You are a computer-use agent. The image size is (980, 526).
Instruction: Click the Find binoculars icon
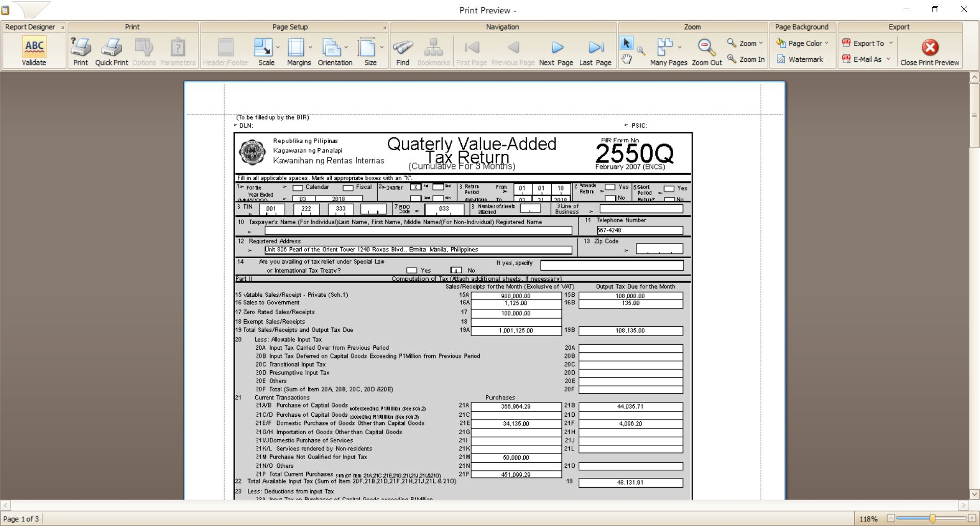(403, 47)
